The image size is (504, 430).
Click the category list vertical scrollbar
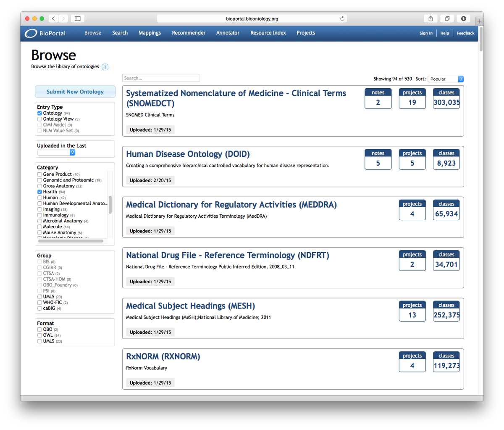click(x=110, y=205)
